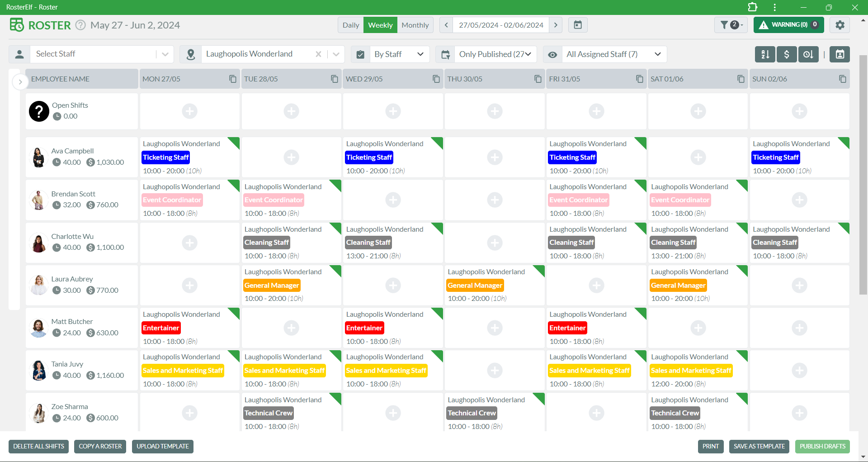Switch to the Monthly view tab
Screen dimensions: 868x462
coord(415,25)
